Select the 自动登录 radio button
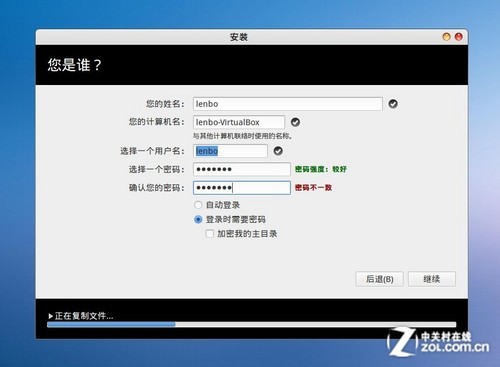The width and height of the screenshot is (500, 367). click(x=198, y=205)
